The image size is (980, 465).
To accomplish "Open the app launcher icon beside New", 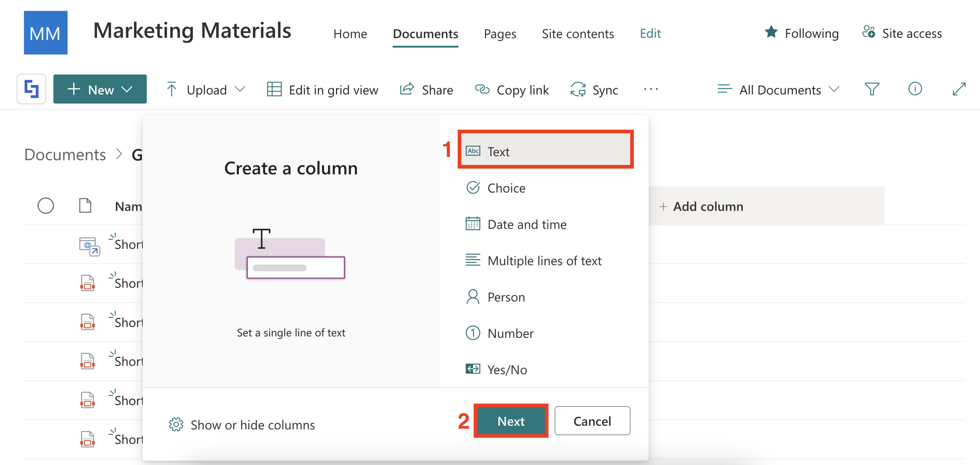I will (x=31, y=89).
